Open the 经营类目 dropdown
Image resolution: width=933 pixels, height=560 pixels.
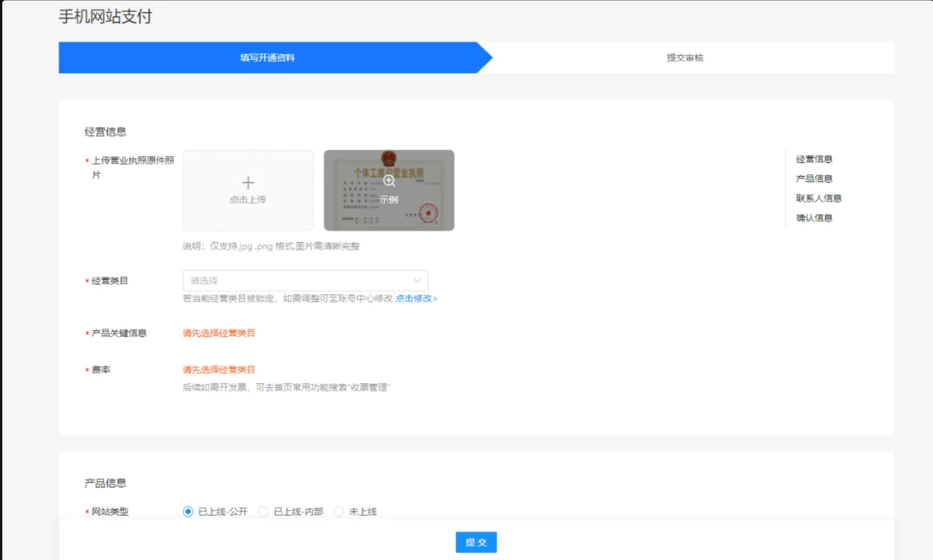pyautogui.click(x=305, y=280)
